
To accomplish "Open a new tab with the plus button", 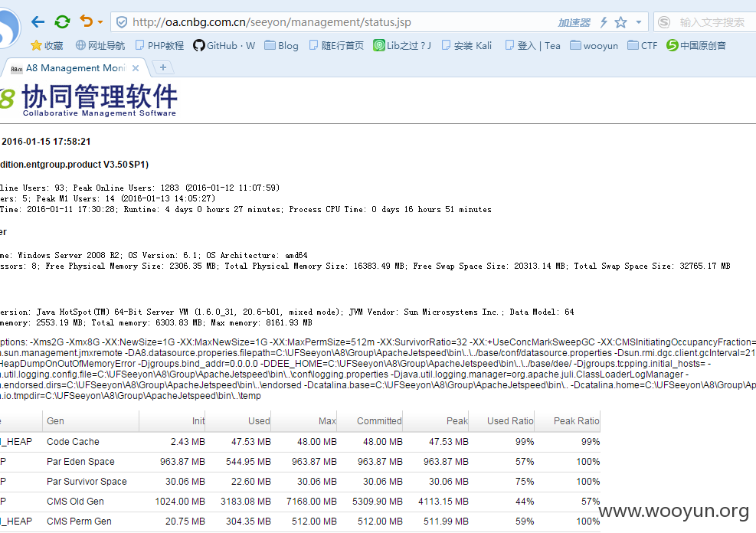I will [x=163, y=67].
